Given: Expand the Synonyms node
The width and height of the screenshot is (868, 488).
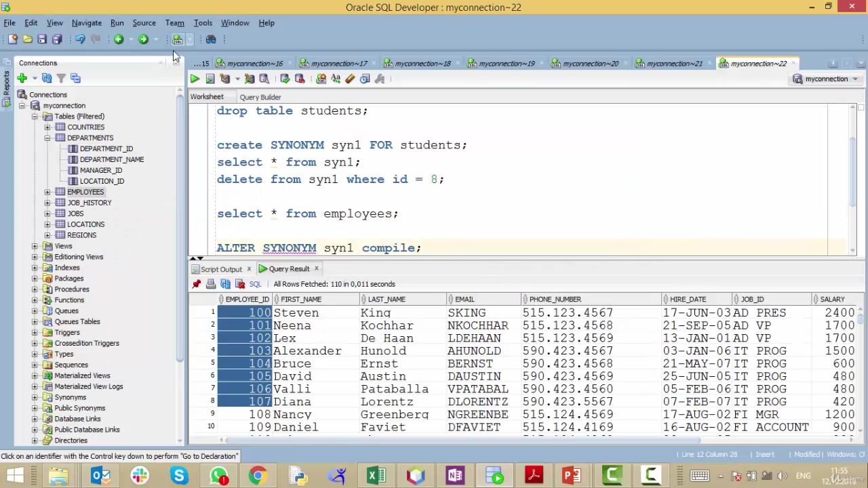Looking at the screenshot, I should pyautogui.click(x=35, y=397).
